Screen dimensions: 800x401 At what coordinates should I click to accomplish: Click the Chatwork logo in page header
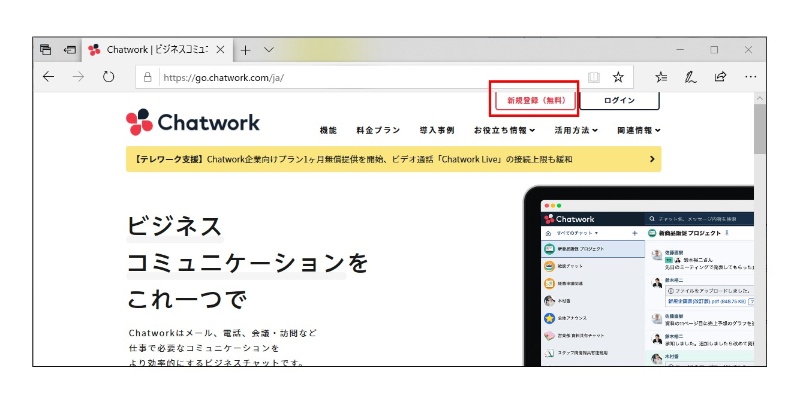[193, 122]
